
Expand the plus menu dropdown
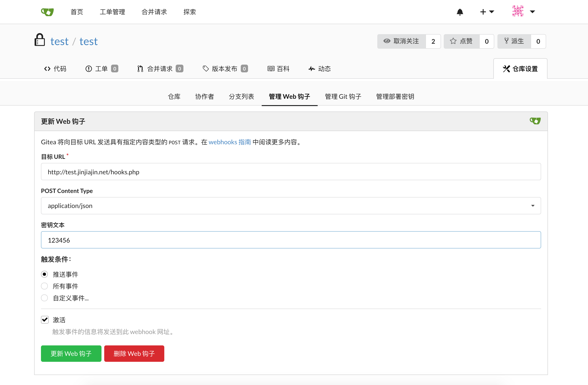pyautogui.click(x=487, y=12)
